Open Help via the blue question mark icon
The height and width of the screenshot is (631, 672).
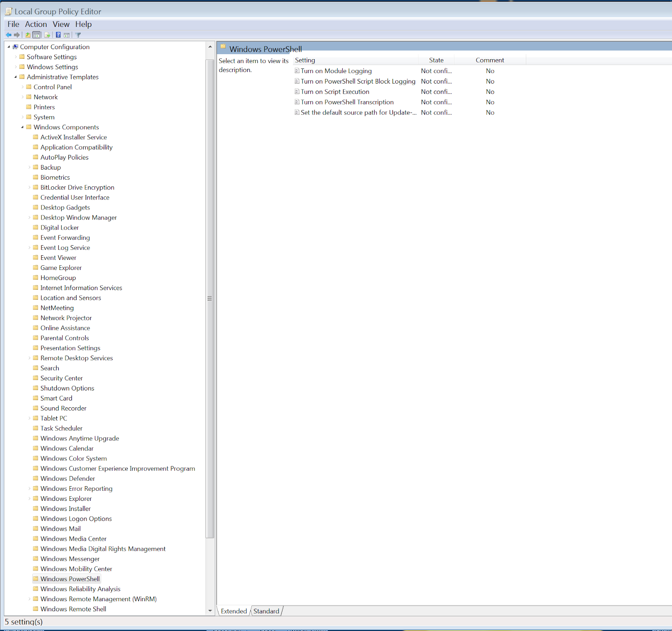tap(58, 35)
